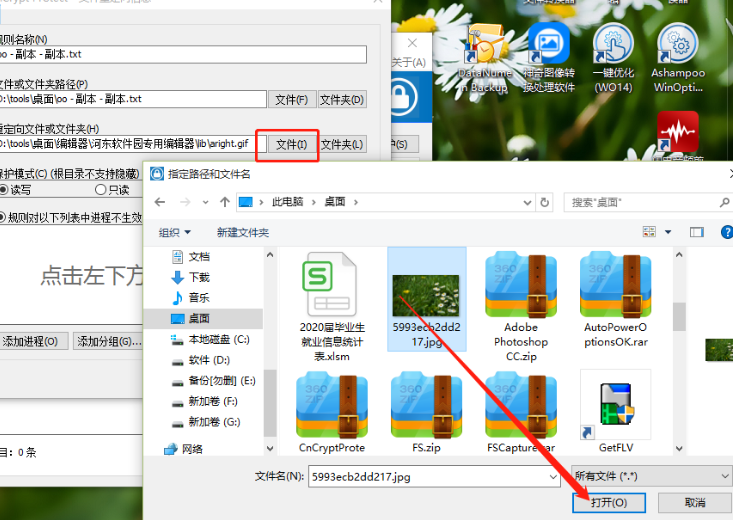Open 软件 (D:) drive
Image resolution: width=738 pixels, height=520 pixels.
[201, 360]
